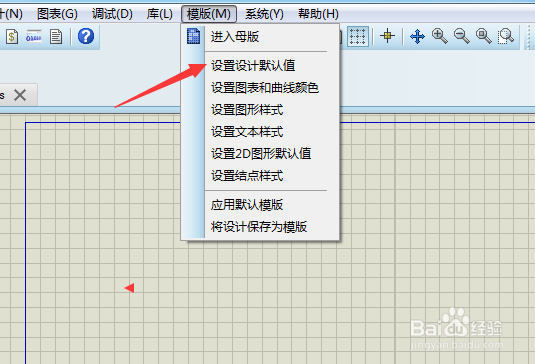Select the blue pan/center view arrows icon
This screenshot has width=535, height=364.
click(x=417, y=36)
